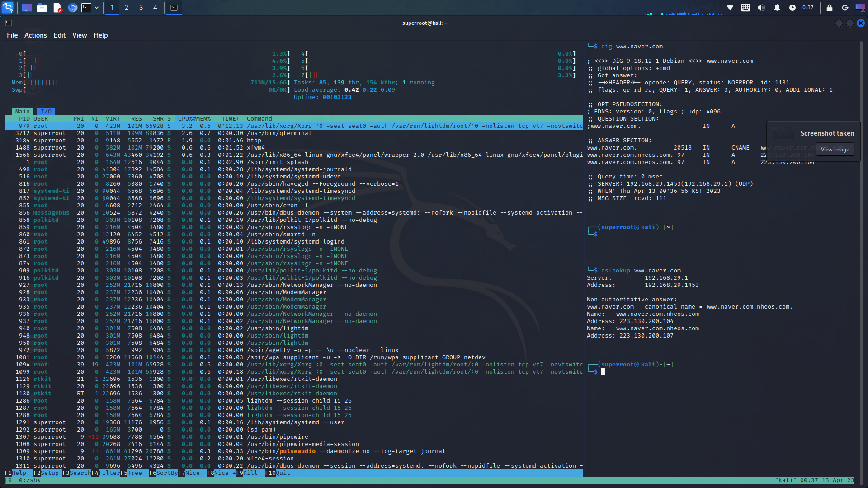Open the text editor taskbar icon
868x488 pixels.
tap(57, 8)
